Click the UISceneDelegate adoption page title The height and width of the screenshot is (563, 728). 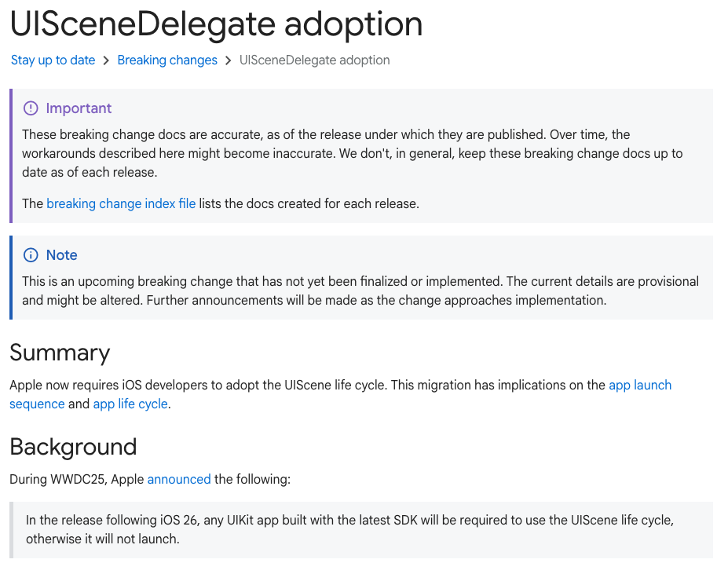click(216, 24)
